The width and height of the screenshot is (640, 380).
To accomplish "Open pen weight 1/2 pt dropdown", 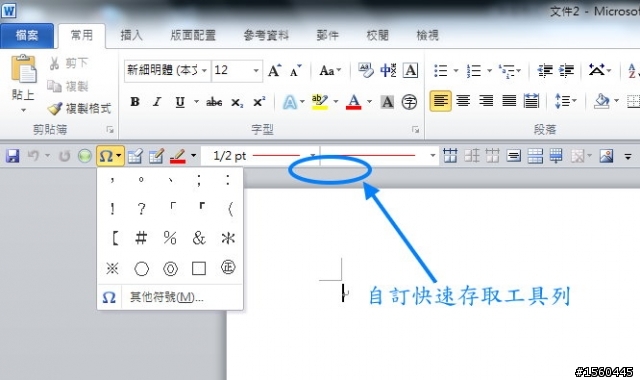I will (312, 156).
